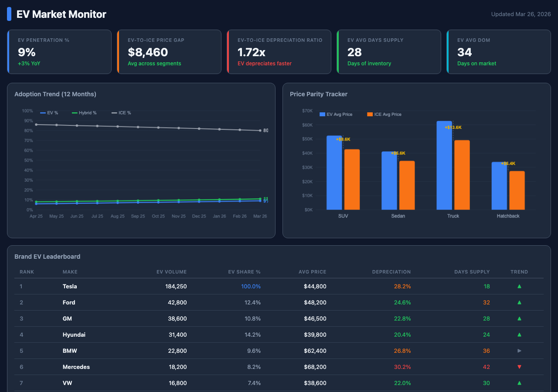Click GM's $46,500 average price
This screenshot has width=558, height=392.
click(315, 319)
